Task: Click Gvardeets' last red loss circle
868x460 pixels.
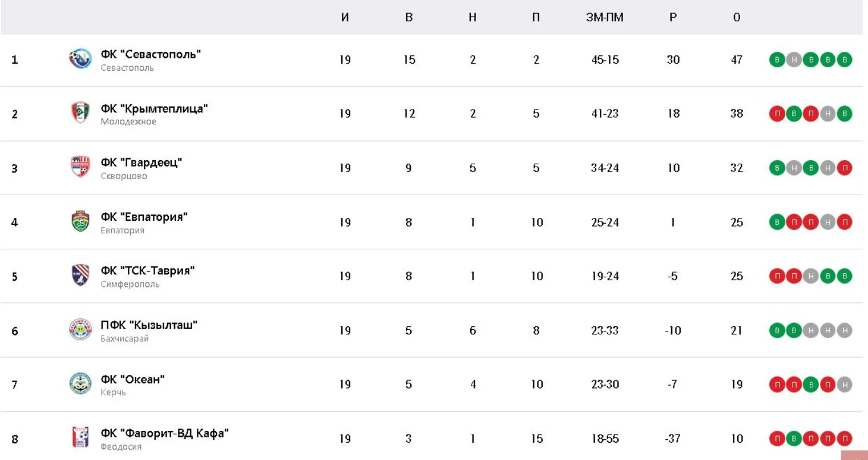Action: tap(844, 168)
